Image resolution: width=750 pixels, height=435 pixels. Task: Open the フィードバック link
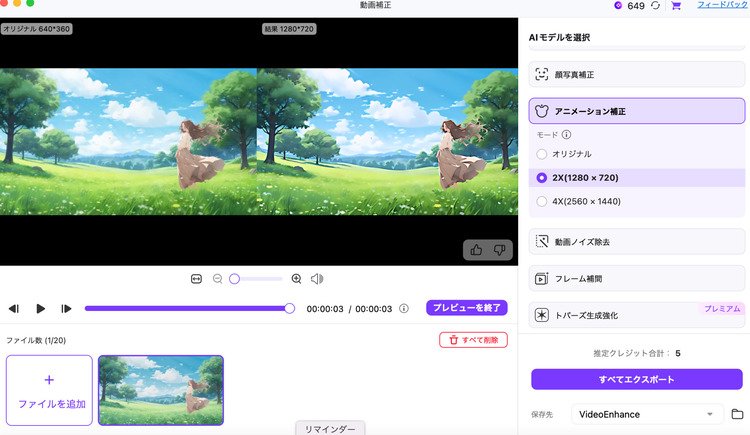[x=721, y=6]
